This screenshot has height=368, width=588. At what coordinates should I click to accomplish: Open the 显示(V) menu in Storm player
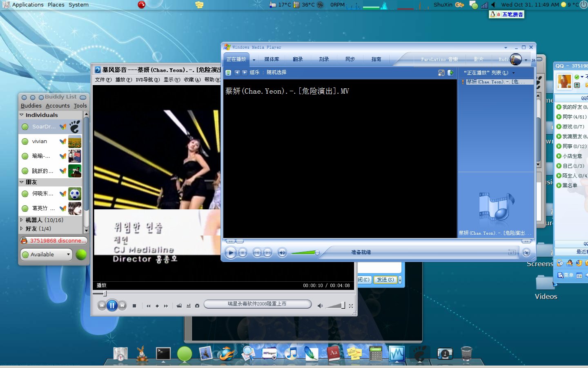point(172,80)
